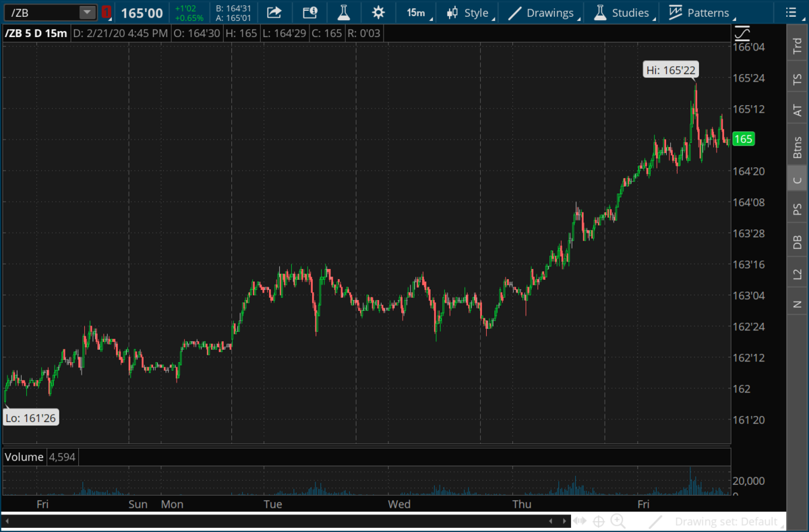This screenshot has height=532, width=809.
Task: Click the crosshair pan icon at bottom
Action: 599,521
